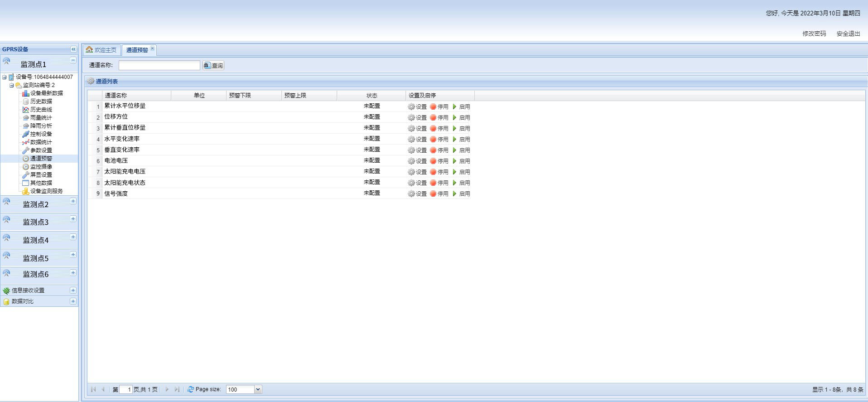The image size is (868, 402).
Task: Collapse the 监测点1 accordion section
Action: tap(73, 60)
